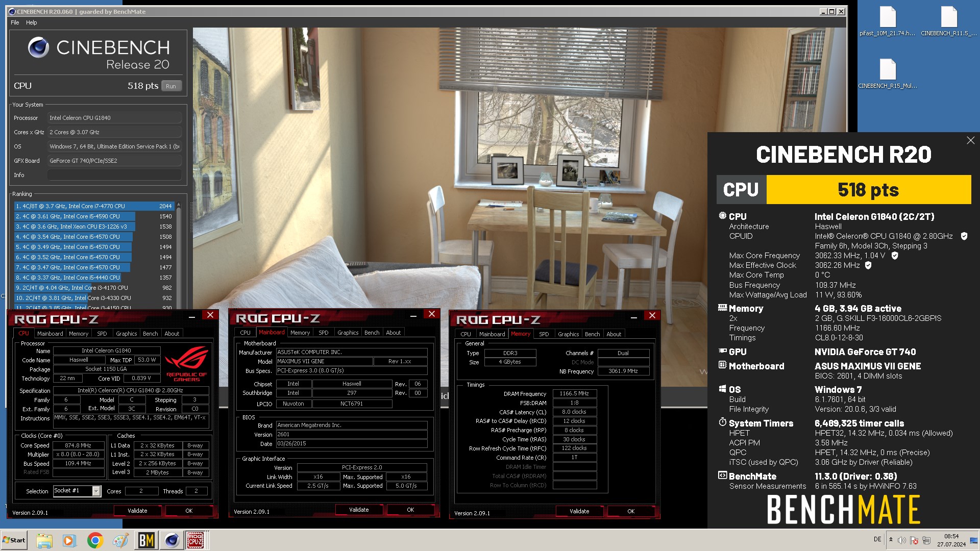Open About tab in left CPU-Z window

coord(171,334)
